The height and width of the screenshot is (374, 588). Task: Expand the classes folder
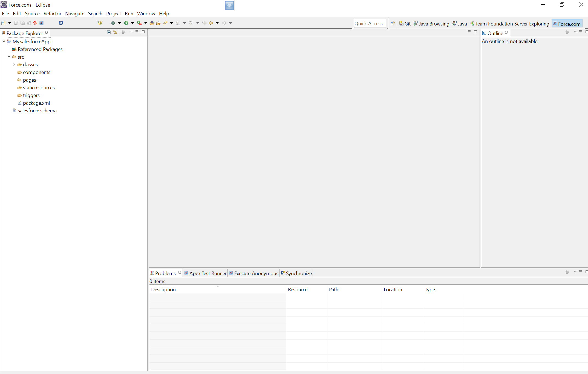14,64
